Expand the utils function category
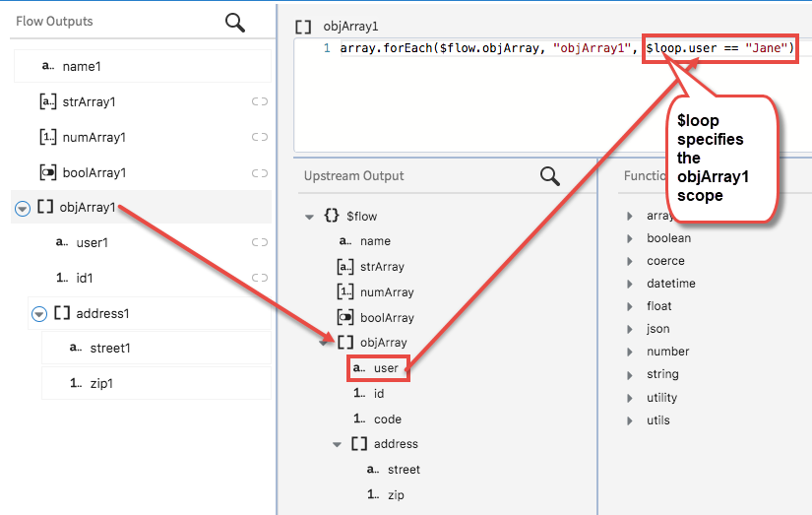Screen dimensions: 812x515 point(630,420)
